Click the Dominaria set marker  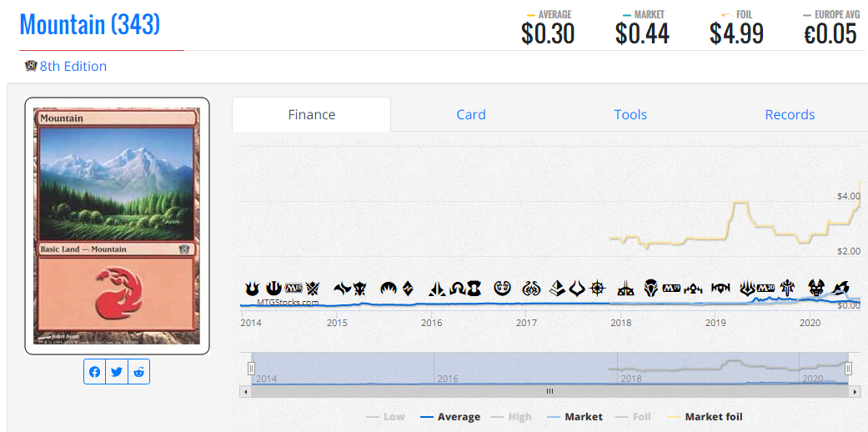[651, 289]
